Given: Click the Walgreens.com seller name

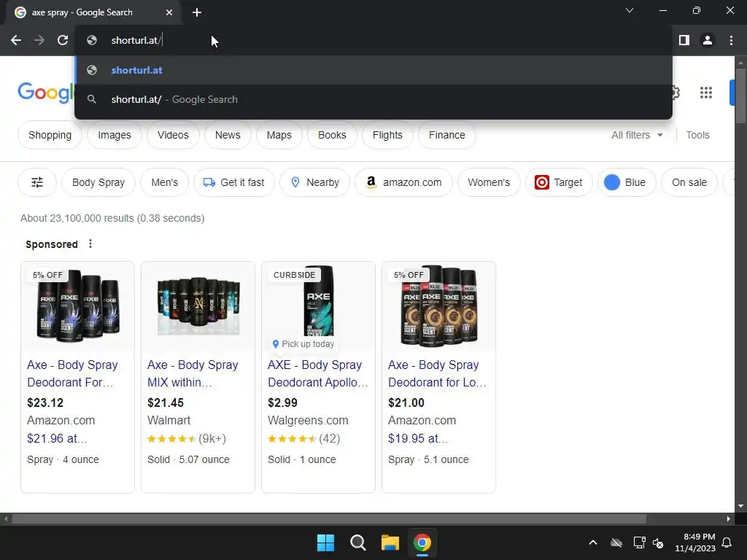Looking at the screenshot, I should (308, 420).
